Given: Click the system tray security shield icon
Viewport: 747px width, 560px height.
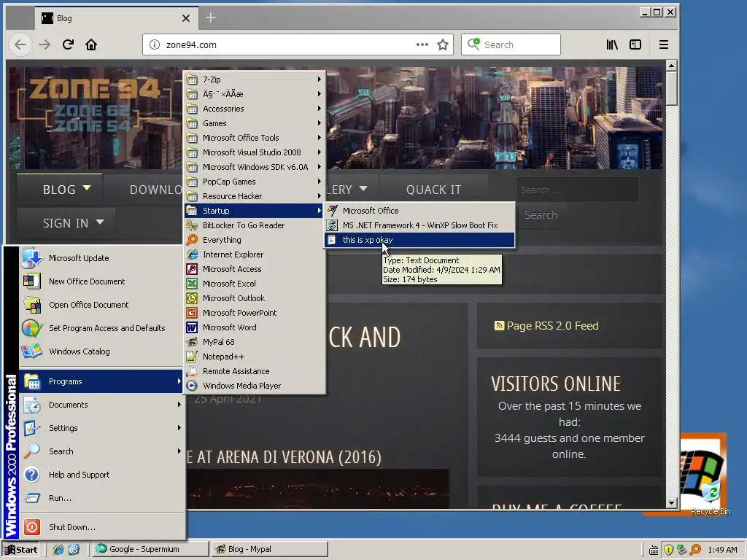Looking at the screenshot, I should (x=668, y=550).
